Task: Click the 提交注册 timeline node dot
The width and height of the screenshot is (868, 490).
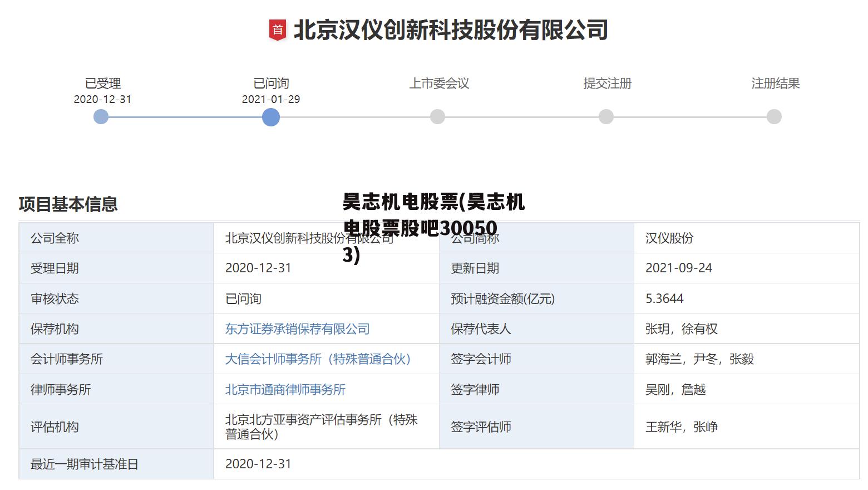Action: [x=606, y=117]
